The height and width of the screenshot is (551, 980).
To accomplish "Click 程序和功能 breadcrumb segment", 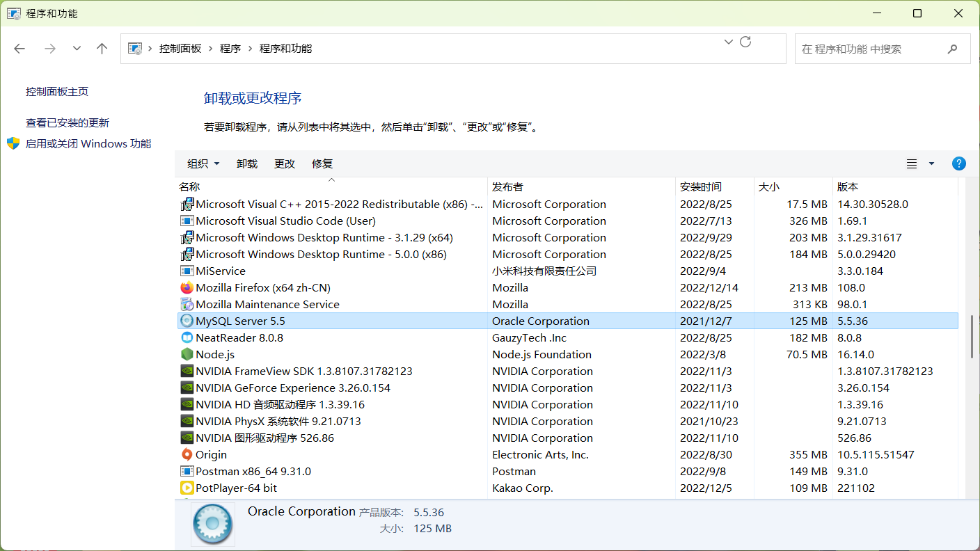I will (285, 48).
